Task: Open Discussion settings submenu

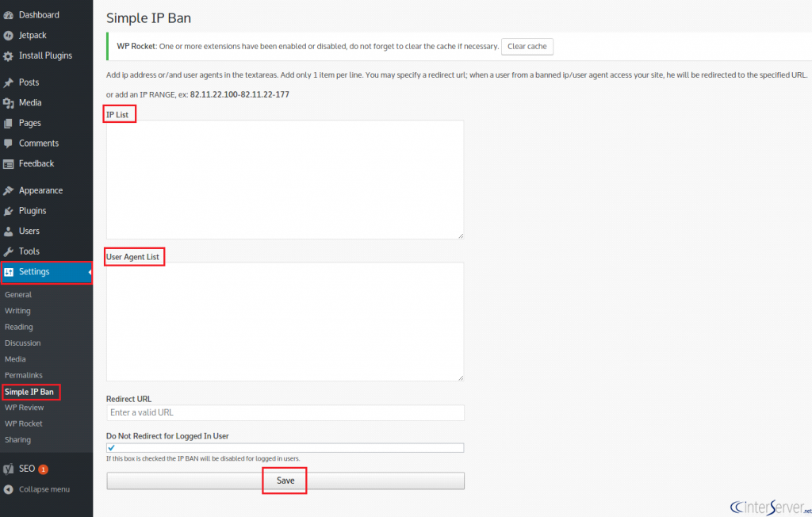Action: [x=22, y=343]
